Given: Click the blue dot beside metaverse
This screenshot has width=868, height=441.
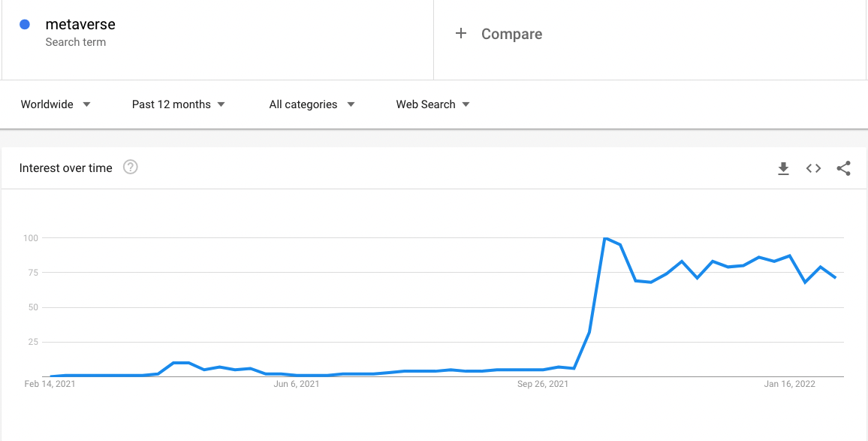Looking at the screenshot, I should [24, 24].
